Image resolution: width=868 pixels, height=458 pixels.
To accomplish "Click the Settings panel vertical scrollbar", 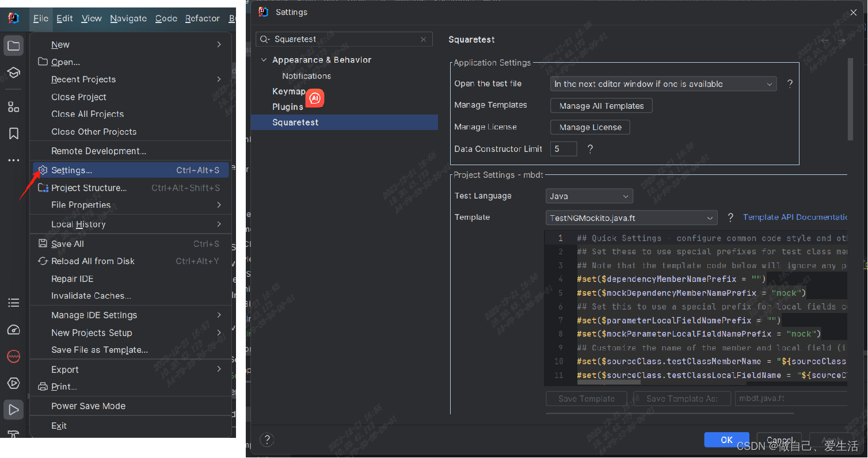I will [x=851, y=99].
